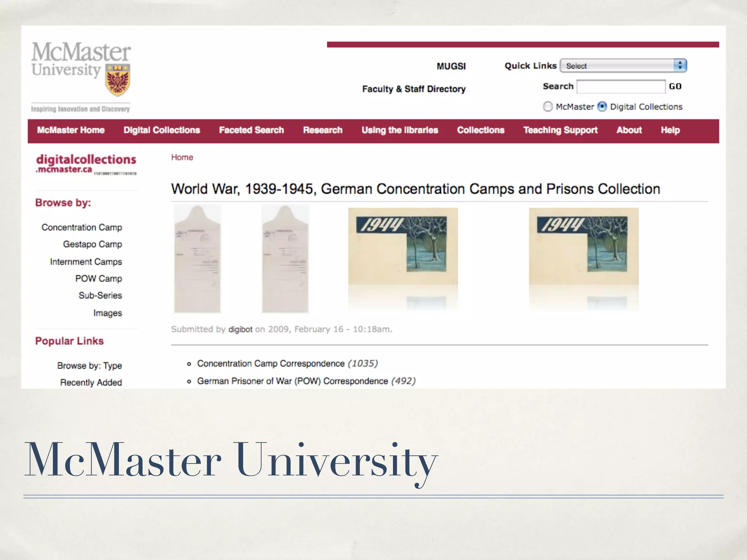This screenshot has width=747, height=560.
Task: Browse by Internment Camps
Action: click(x=86, y=262)
